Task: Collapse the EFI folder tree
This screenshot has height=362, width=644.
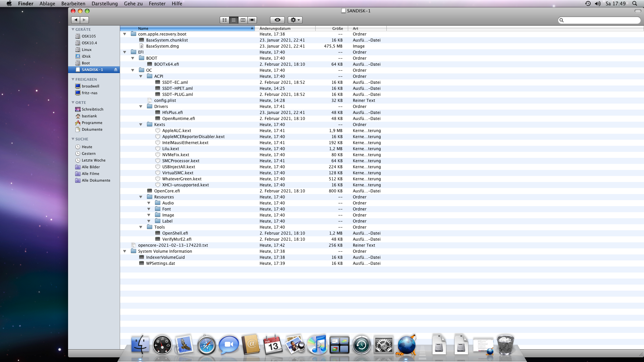Action: (x=124, y=52)
